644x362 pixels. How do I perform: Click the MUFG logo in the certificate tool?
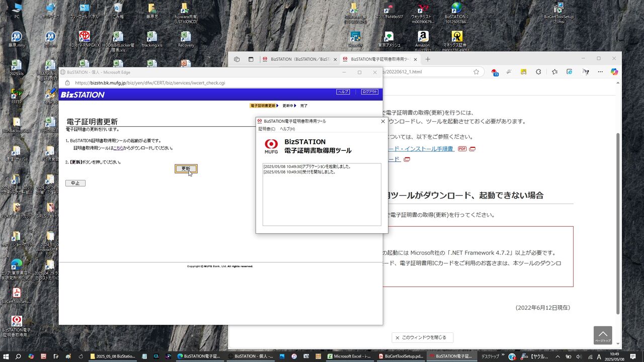pos(271,146)
